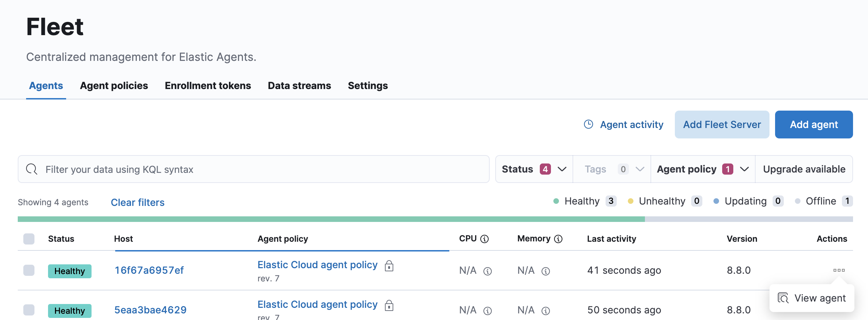The height and width of the screenshot is (320, 868).
Task: Check the checkbox for agent 16f67a6957ef
Action: coord(28,271)
